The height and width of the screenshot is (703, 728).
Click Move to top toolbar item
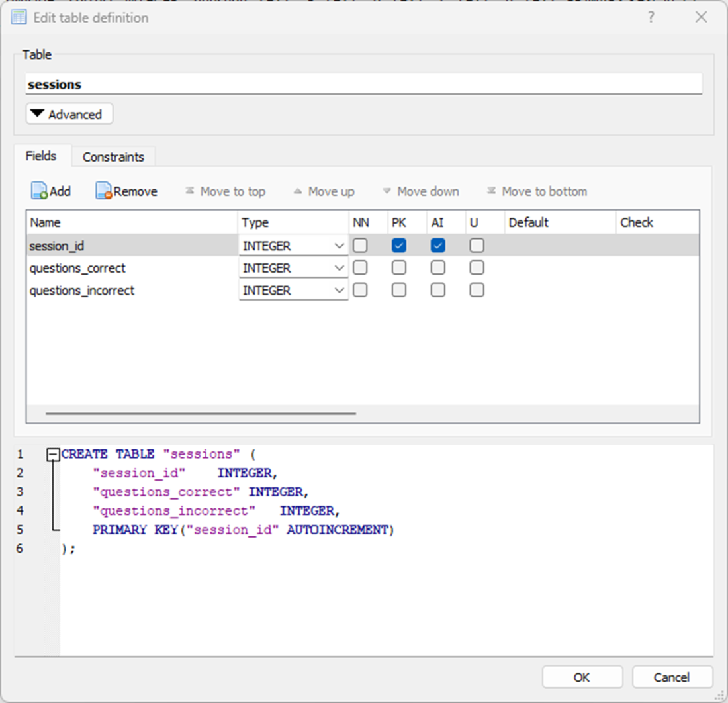pos(225,191)
